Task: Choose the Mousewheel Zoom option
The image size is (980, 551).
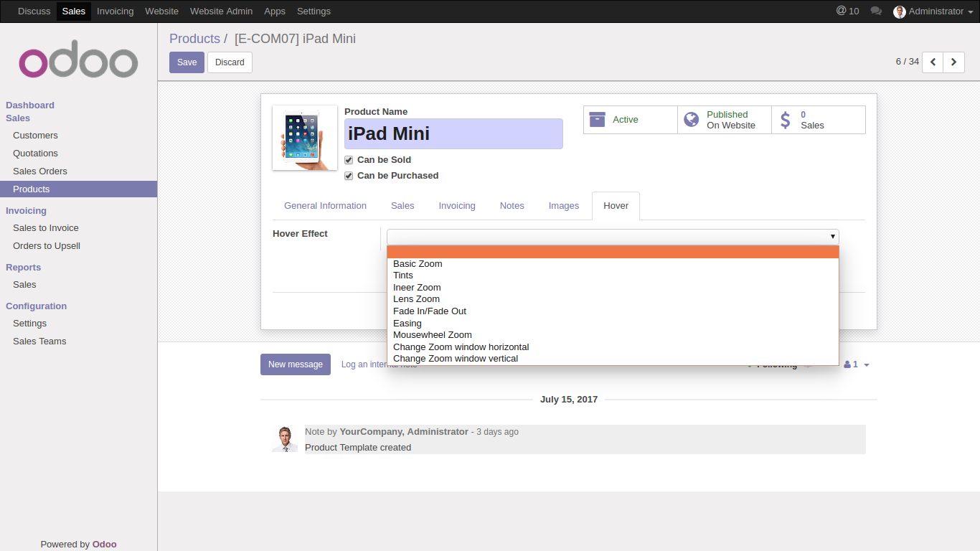Action: (432, 335)
